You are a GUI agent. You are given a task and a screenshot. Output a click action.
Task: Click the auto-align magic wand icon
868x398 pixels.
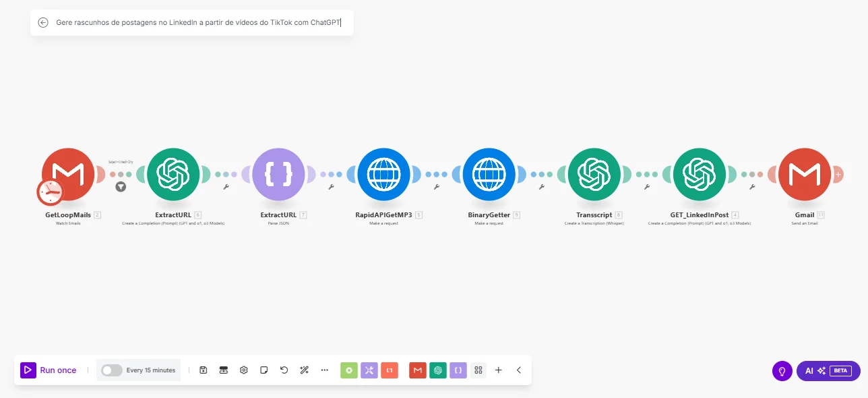[304, 370]
